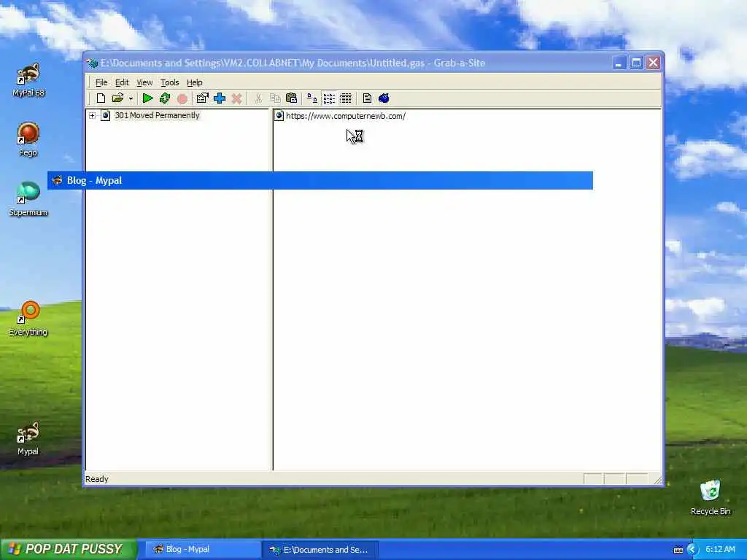Open the recent files dropdown arrow beside Open

click(131, 99)
